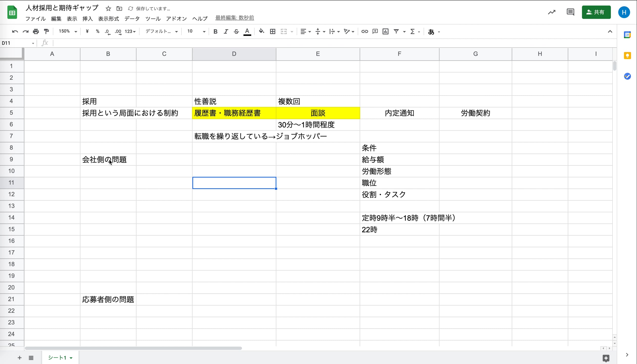Insert a chart using the chart icon
The width and height of the screenshot is (637, 364).
tap(385, 31)
